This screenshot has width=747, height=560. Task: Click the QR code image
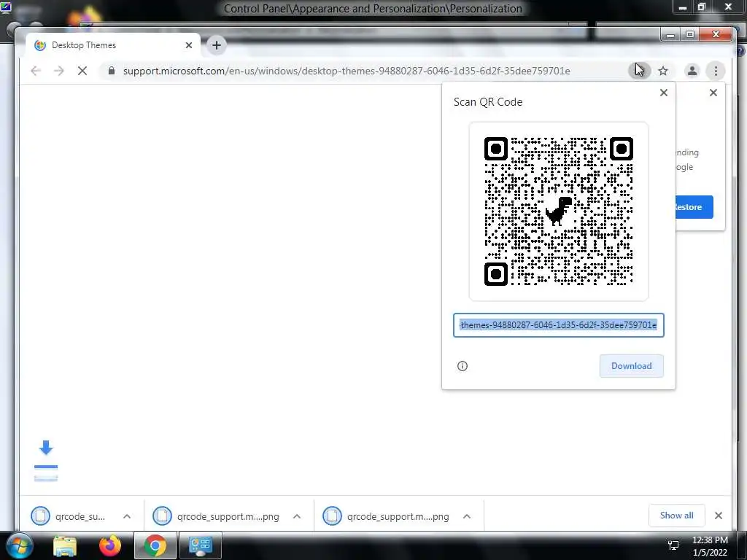[x=558, y=211]
